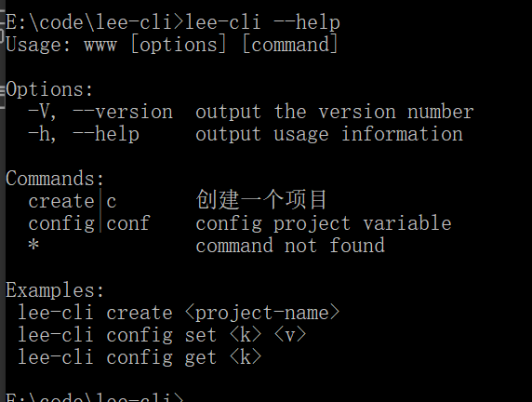Click the 'command not found' text

pyautogui.click(x=290, y=246)
